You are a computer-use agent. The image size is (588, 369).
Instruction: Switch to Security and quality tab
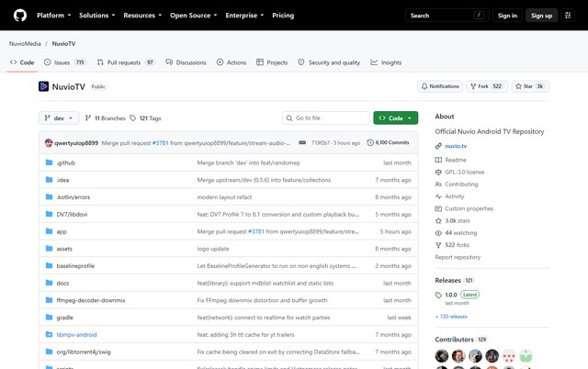click(x=329, y=62)
